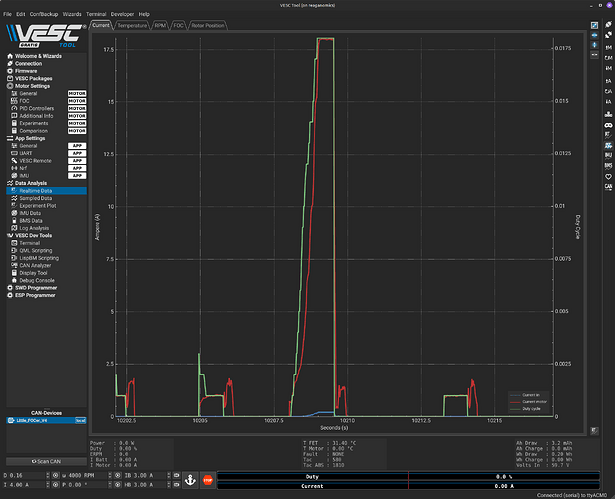Adjust the 4000 RPM spinbox arrows

[x=110, y=475]
